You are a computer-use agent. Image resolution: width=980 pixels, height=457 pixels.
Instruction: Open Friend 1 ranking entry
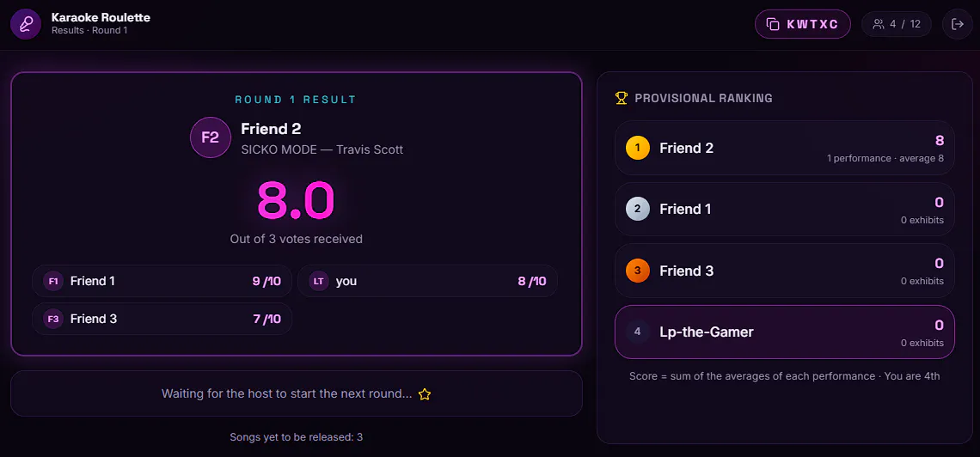click(784, 209)
